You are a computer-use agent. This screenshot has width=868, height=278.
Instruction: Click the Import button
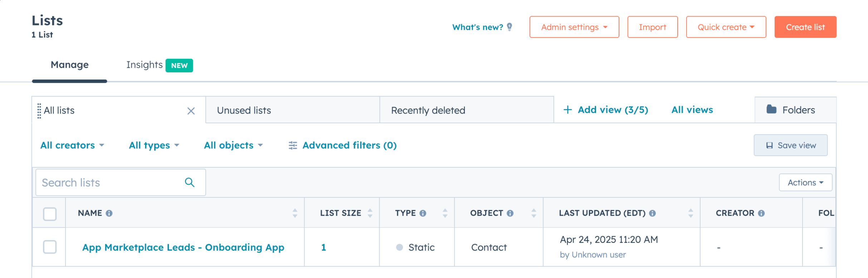pos(653,27)
